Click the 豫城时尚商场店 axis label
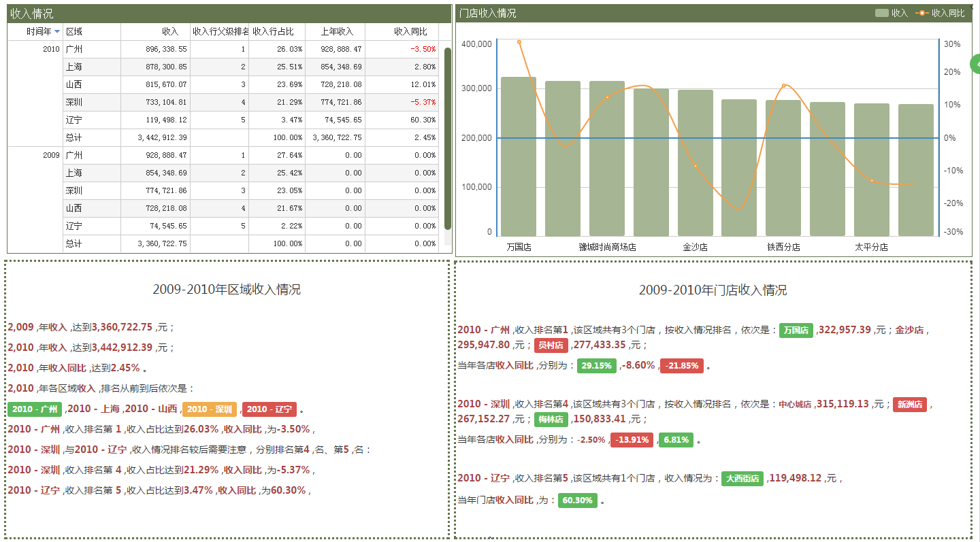 (608, 248)
